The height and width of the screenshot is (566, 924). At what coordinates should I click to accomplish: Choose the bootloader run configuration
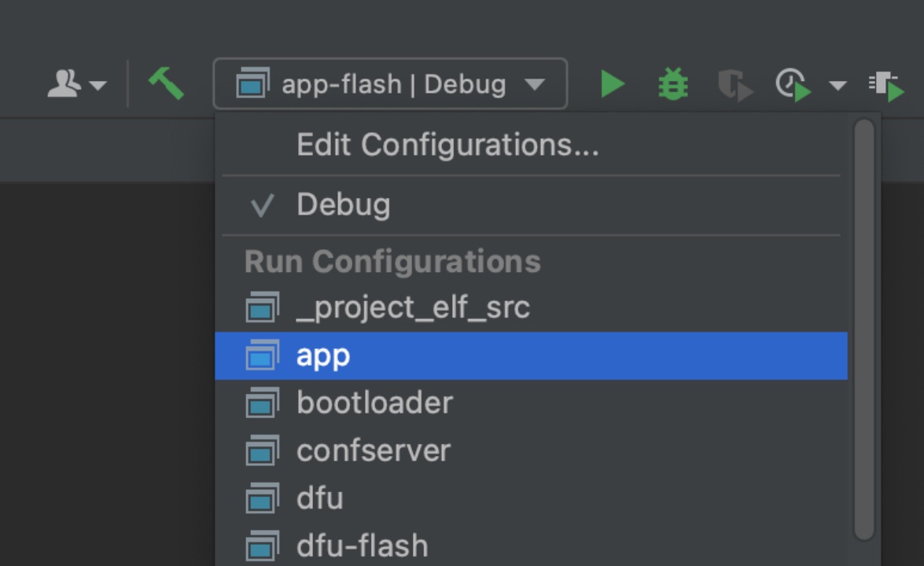click(531, 403)
